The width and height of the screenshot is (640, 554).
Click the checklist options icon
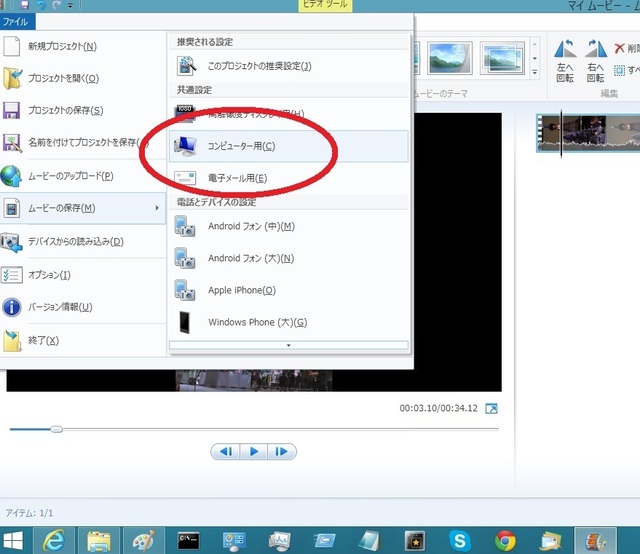(11, 275)
